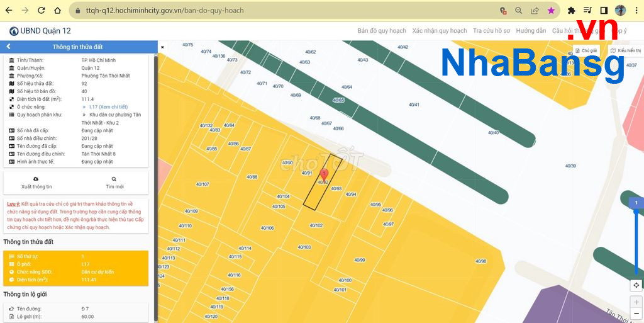Click the locate/recenter map icon

click(636, 285)
